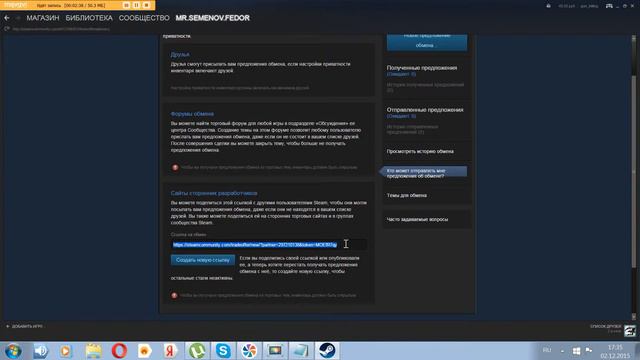Show hidden tray icons arrow
Screen dimensions: 640x360
coord(562,351)
